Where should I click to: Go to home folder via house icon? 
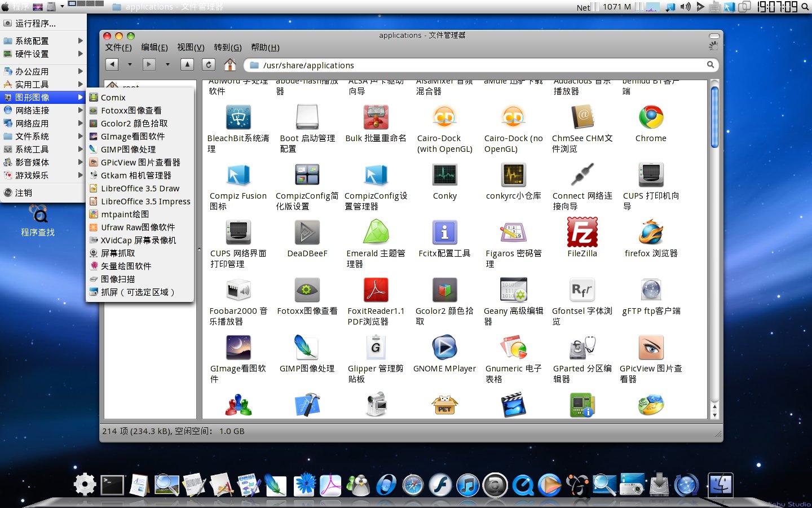tap(230, 64)
